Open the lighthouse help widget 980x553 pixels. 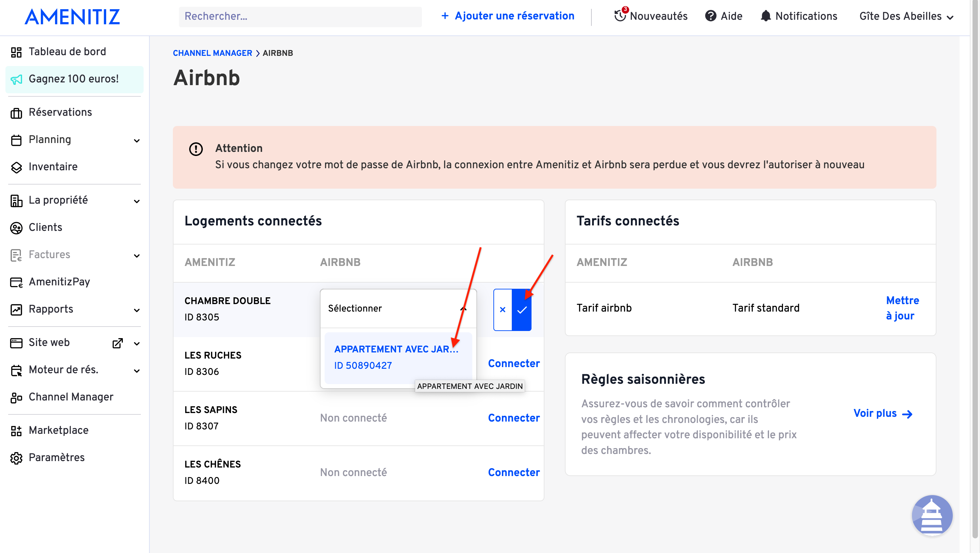point(932,515)
